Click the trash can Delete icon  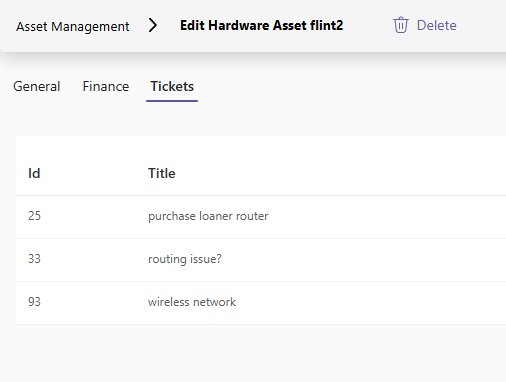pyautogui.click(x=400, y=25)
